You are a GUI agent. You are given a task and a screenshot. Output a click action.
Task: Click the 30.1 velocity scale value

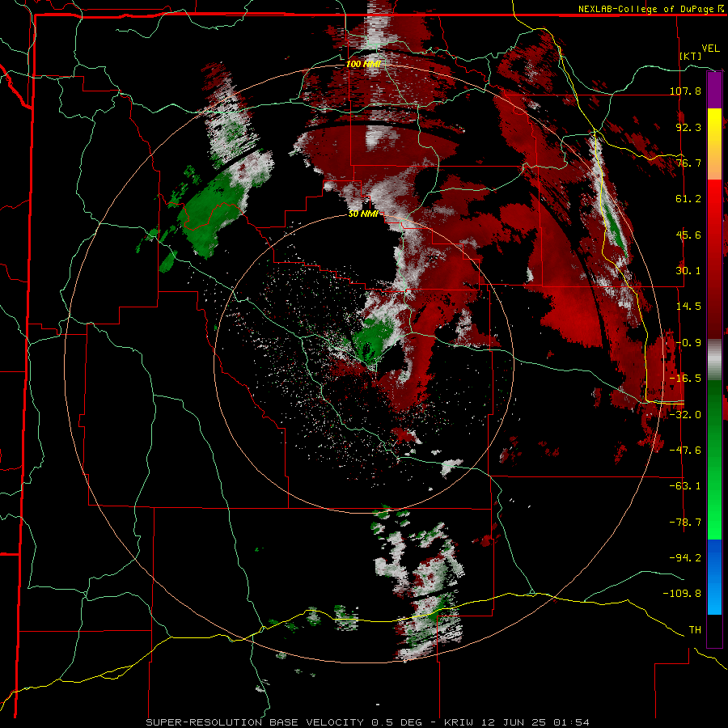(x=688, y=271)
